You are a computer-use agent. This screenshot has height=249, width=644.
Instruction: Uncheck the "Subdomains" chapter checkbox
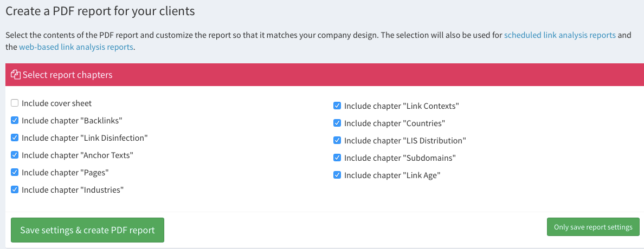(x=337, y=158)
